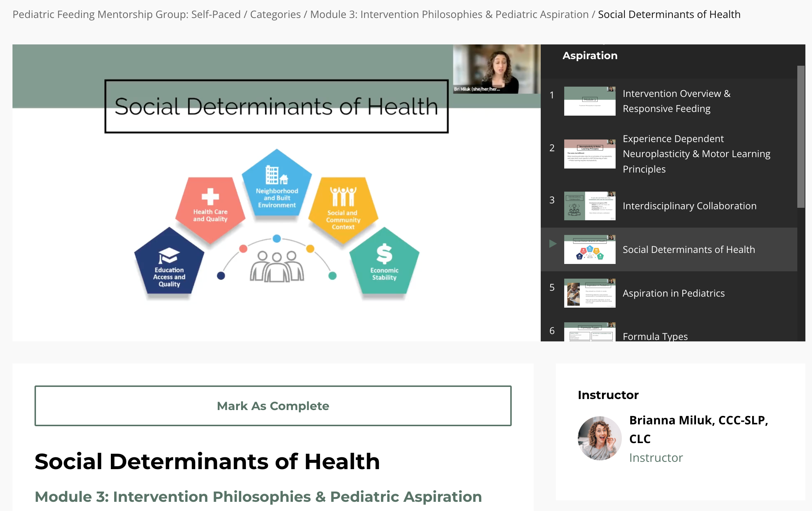Viewport: 812px width, 511px height.
Task: Select Intervention Overview & Responsive Feeding lesson
Action: coord(676,101)
